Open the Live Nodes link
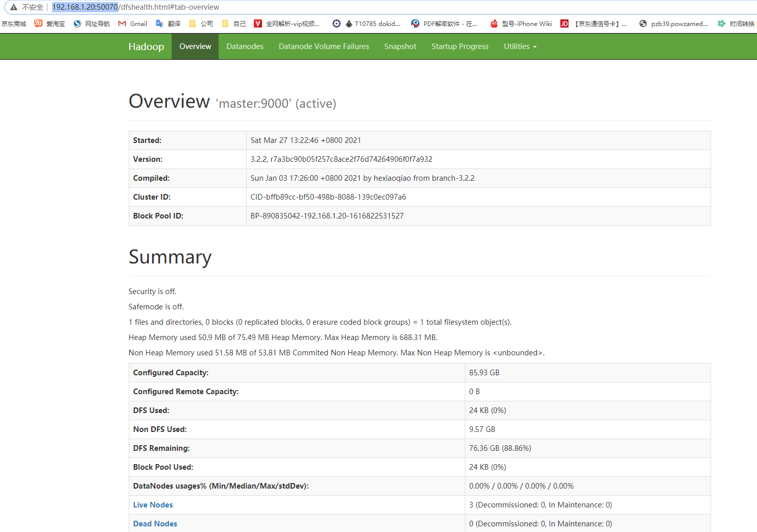The height and width of the screenshot is (532, 757). [x=153, y=505]
